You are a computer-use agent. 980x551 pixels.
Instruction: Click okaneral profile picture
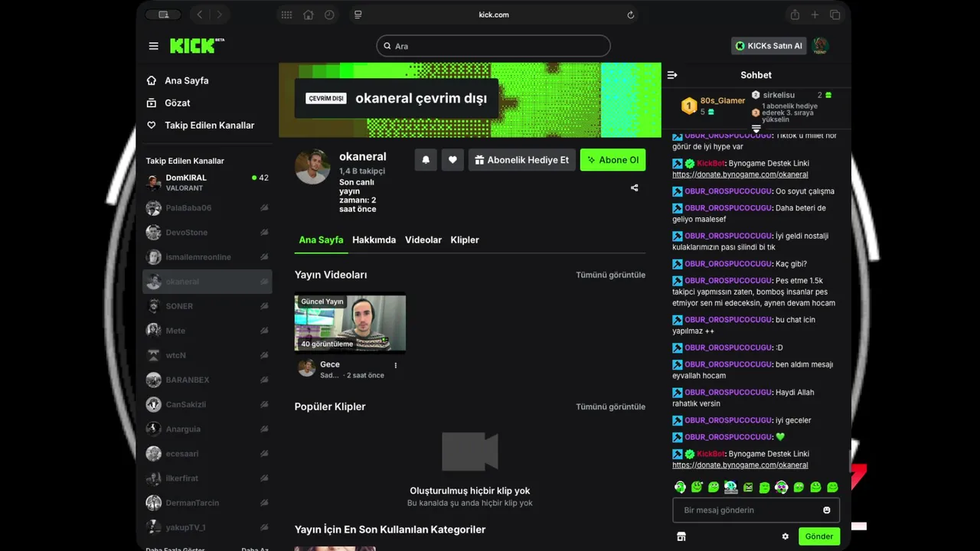pyautogui.click(x=312, y=166)
